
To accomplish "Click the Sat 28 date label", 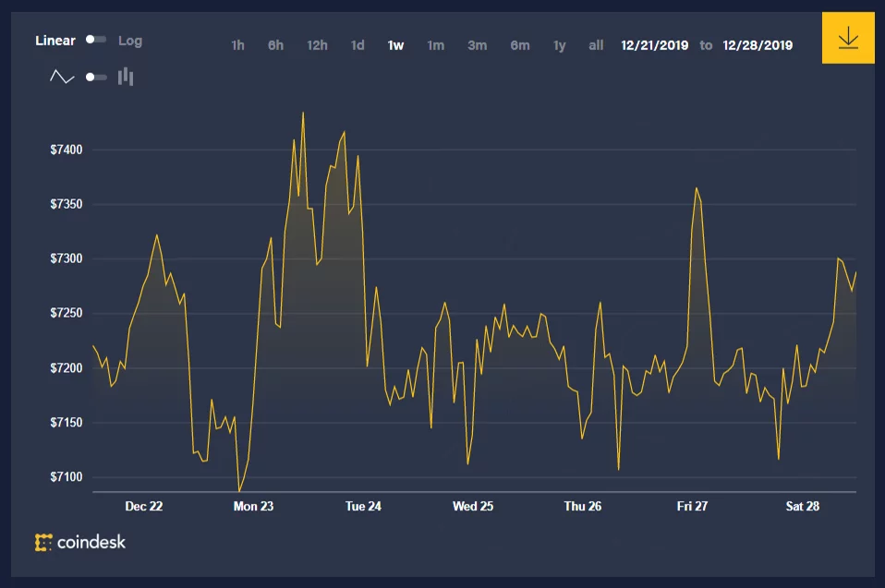I will [803, 506].
